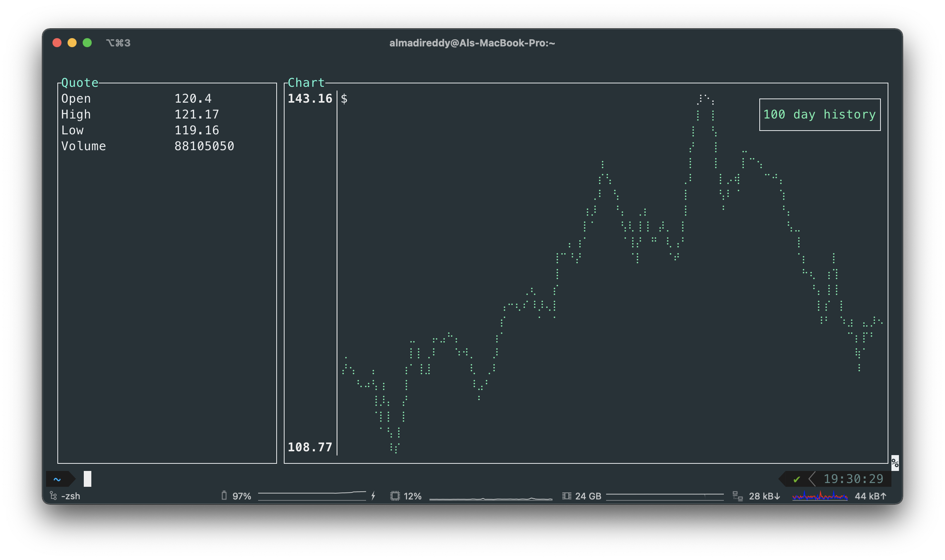Click the 100 day history legend box
Screen dimensions: 945x560
pos(820,115)
